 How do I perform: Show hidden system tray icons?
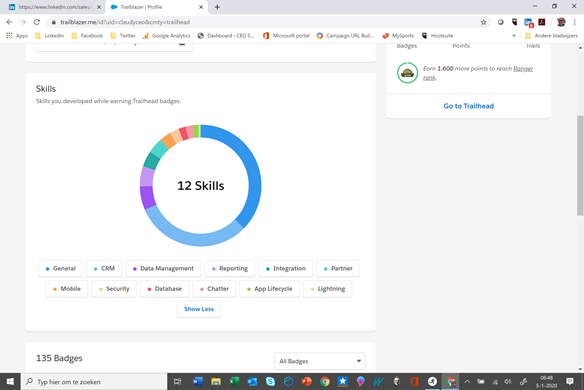(467, 381)
